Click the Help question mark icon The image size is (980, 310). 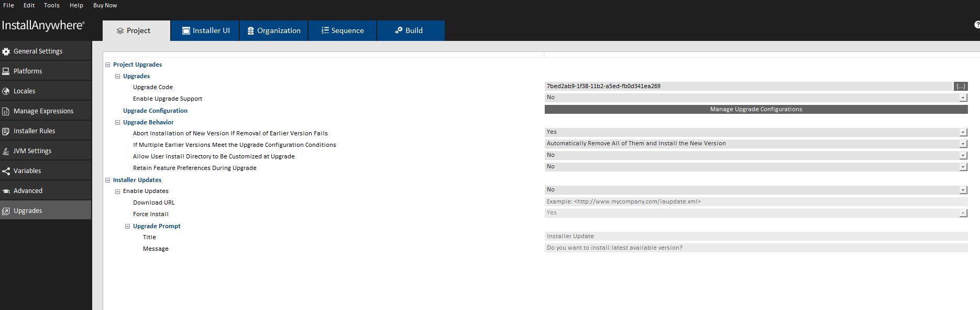pyautogui.click(x=976, y=25)
